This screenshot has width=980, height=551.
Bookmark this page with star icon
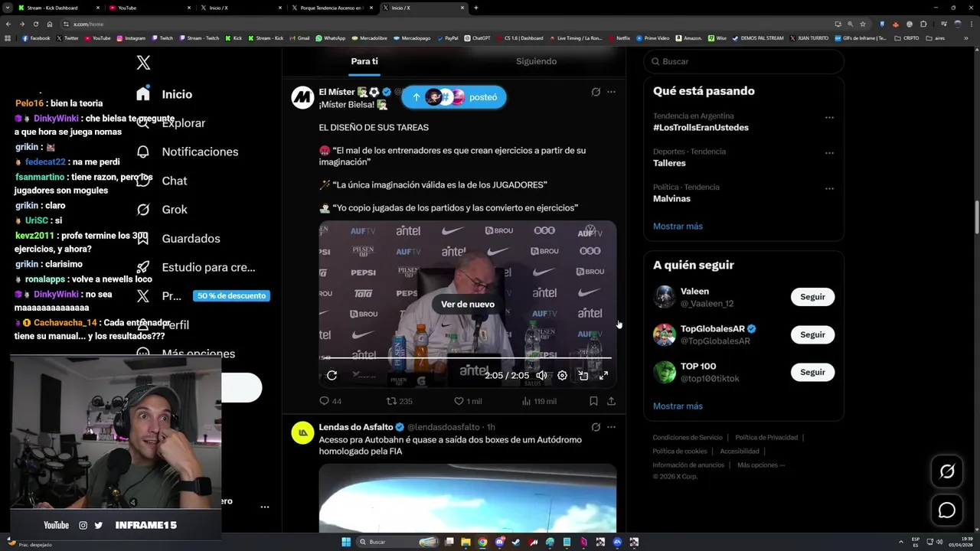[x=863, y=24]
